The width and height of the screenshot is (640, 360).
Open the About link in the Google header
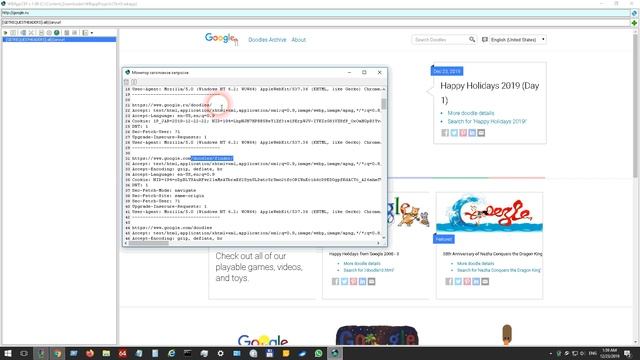298,40
